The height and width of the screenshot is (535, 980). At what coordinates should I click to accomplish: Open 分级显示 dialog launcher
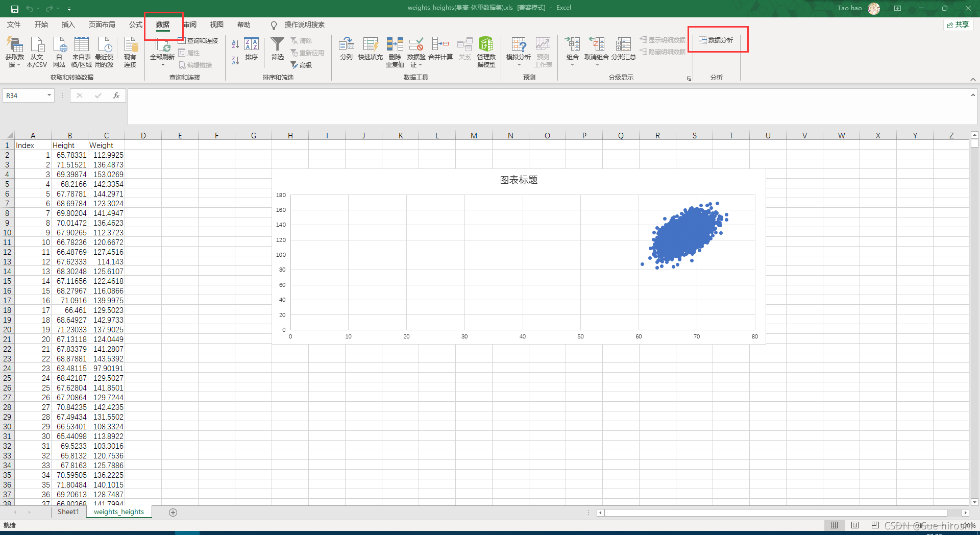689,79
